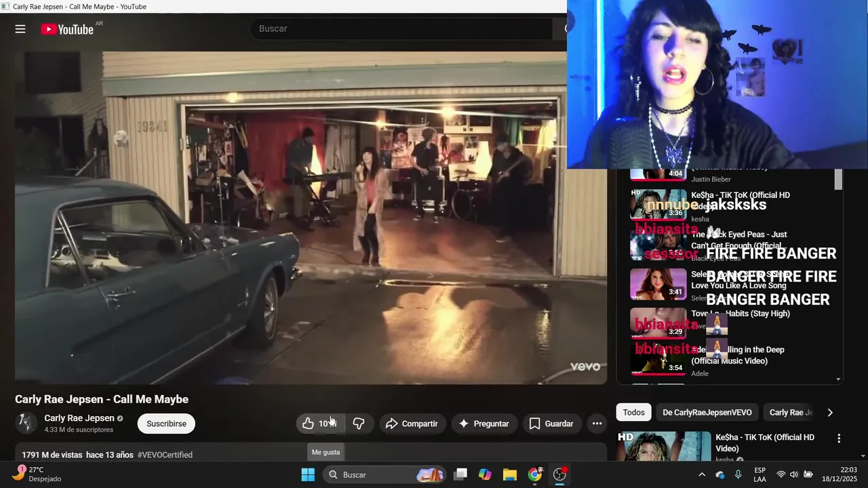Click the Call Me Maybe video title
The width and height of the screenshot is (868, 488).
pyautogui.click(x=102, y=399)
